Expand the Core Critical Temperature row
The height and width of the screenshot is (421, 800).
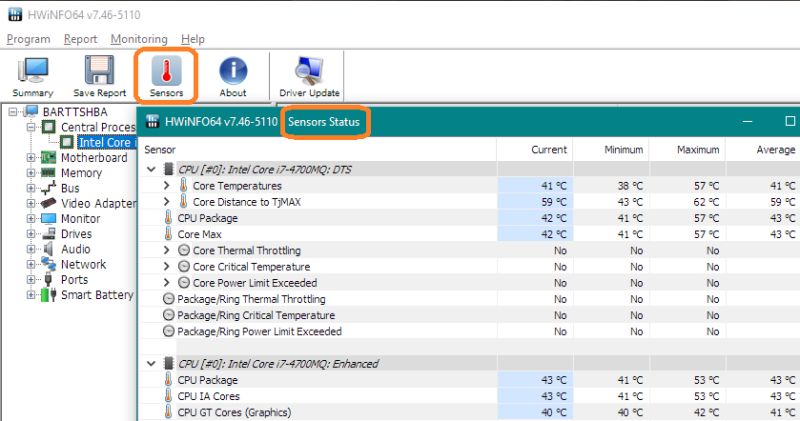pos(166,266)
